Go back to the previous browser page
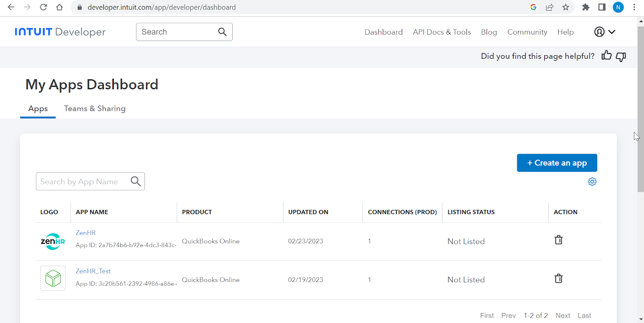 pos(11,7)
